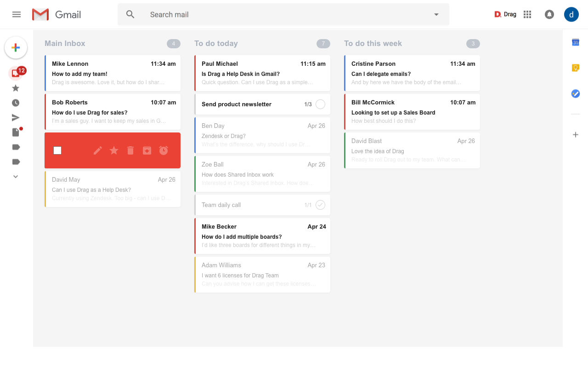Viewport: 588px width, 368px height.
Task: Mark 'Send product newsletter' task complete
Action: pos(321,104)
